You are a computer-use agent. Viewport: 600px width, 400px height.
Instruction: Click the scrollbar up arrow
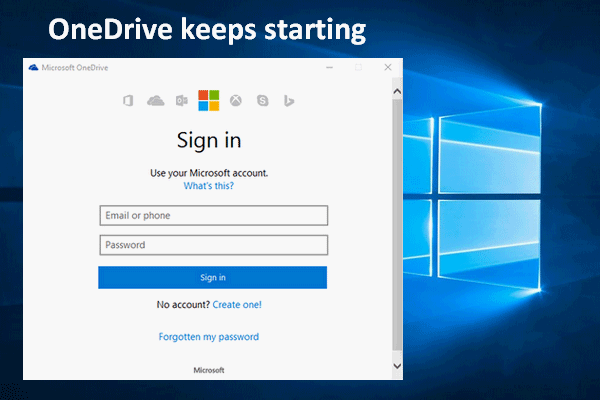397,91
